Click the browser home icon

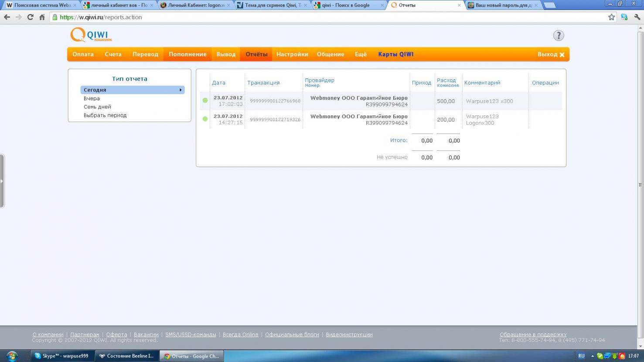coord(42,17)
